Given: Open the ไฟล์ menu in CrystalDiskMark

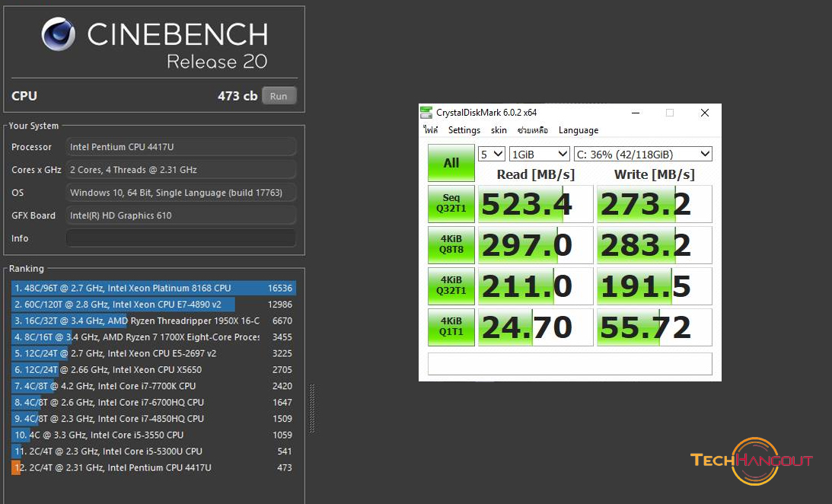Looking at the screenshot, I should (x=430, y=130).
